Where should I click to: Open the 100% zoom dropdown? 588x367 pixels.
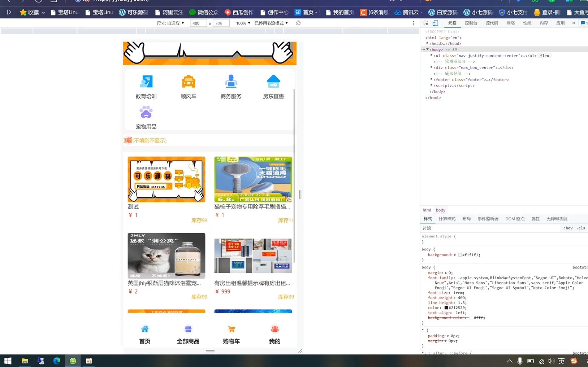[x=243, y=23]
